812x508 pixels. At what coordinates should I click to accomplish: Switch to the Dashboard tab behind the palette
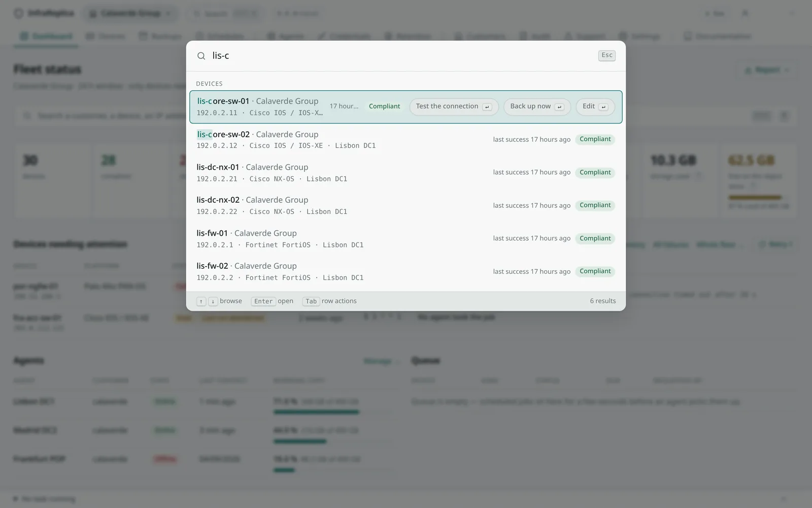tap(46, 37)
